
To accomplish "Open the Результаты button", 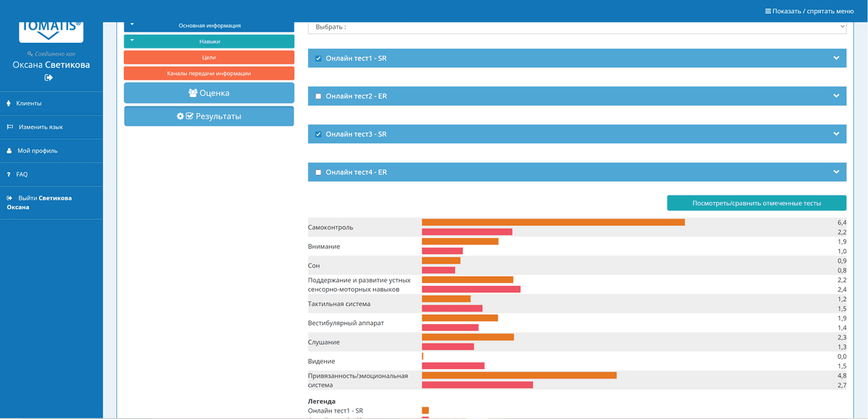I will coord(209,117).
